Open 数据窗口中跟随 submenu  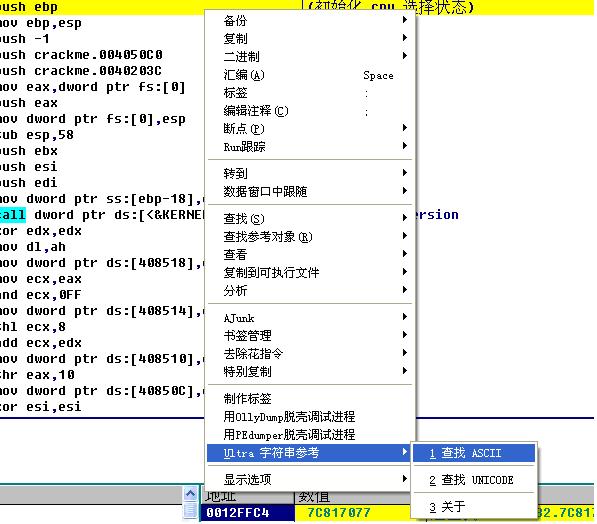point(310,191)
